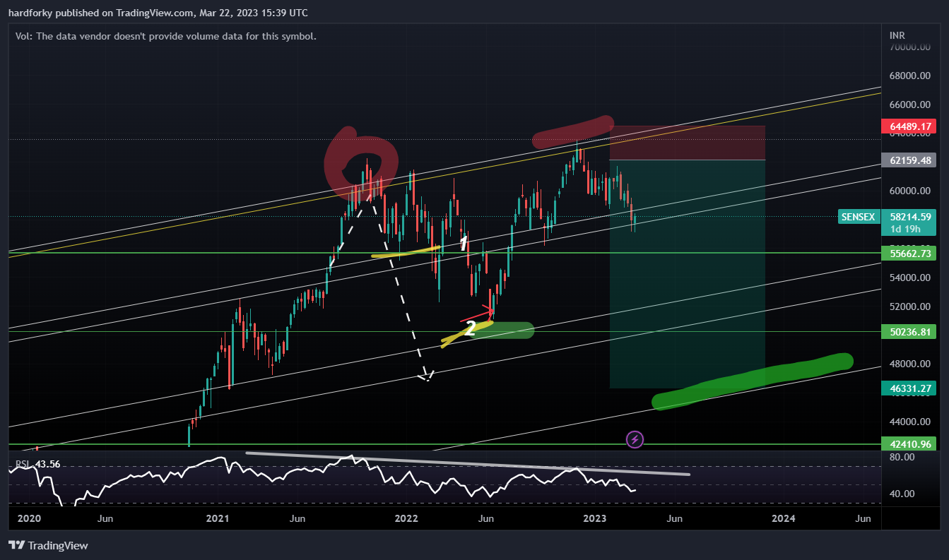Click the 42410.96 price label
949x560 pixels.
[909, 444]
